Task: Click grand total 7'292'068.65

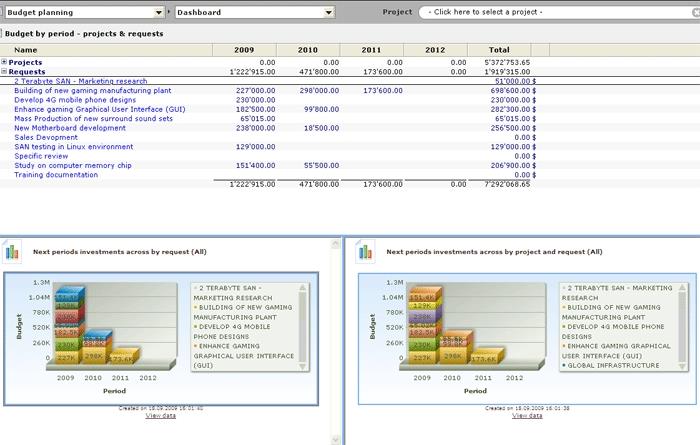Action: click(507, 184)
